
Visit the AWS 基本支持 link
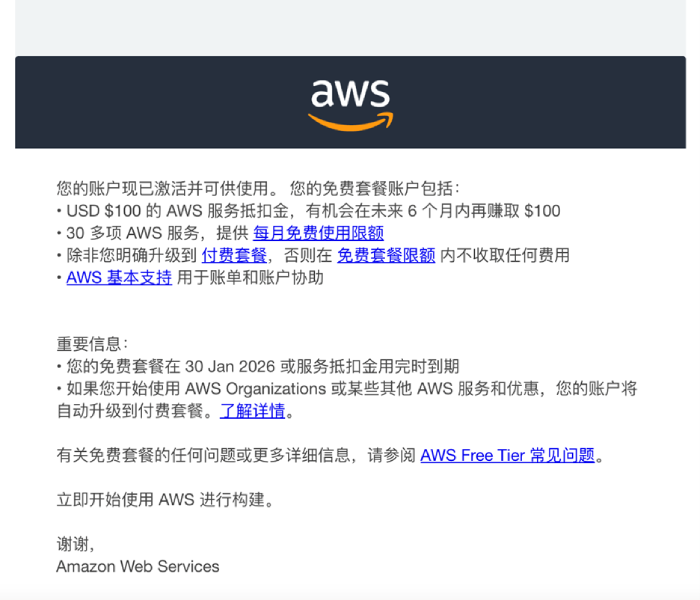pos(119,277)
